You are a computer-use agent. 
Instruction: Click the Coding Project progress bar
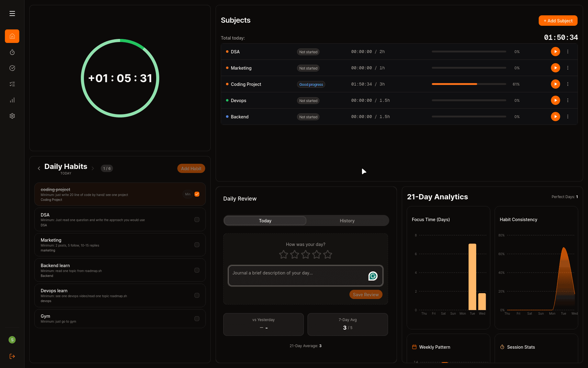(469, 84)
